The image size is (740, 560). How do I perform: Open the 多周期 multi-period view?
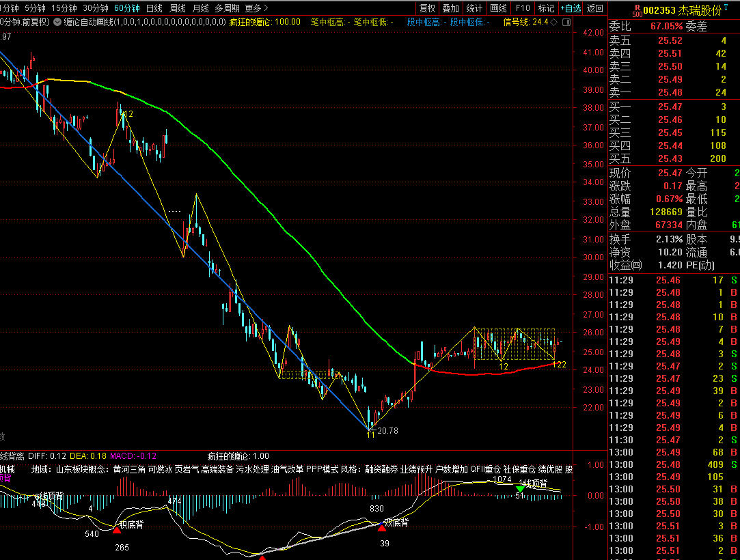coord(227,8)
